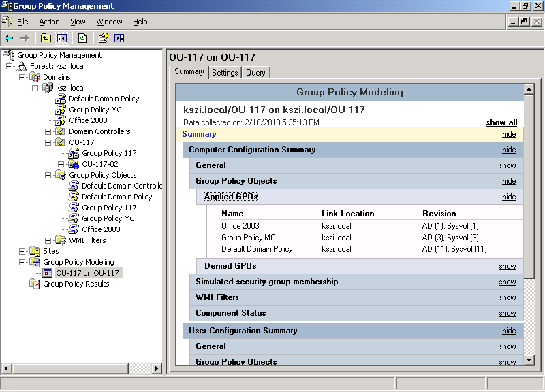Image resolution: width=545 pixels, height=392 pixels.
Task: Open the View menu
Action: pyautogui.click(x=78, y=22)
